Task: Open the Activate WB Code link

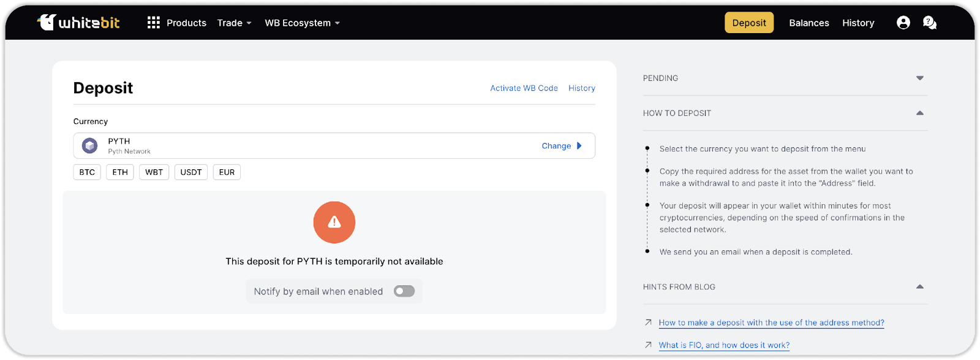Action: tap(524, 88)
